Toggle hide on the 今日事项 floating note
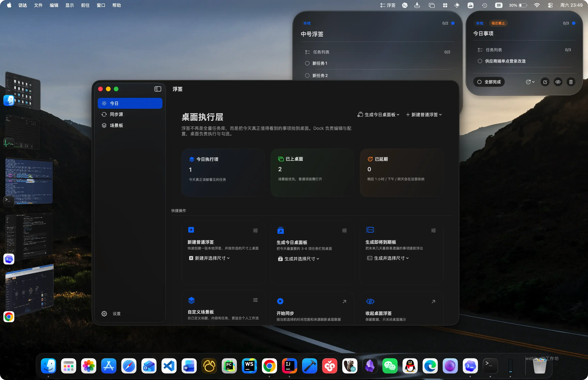 558,82
